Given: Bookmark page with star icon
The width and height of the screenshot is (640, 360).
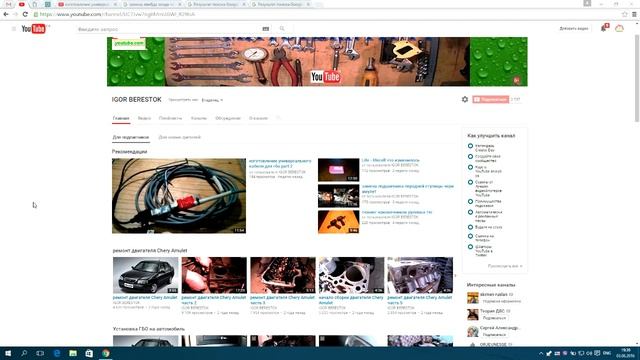Looking at the screenshot, I should click(x=624, y=14).
